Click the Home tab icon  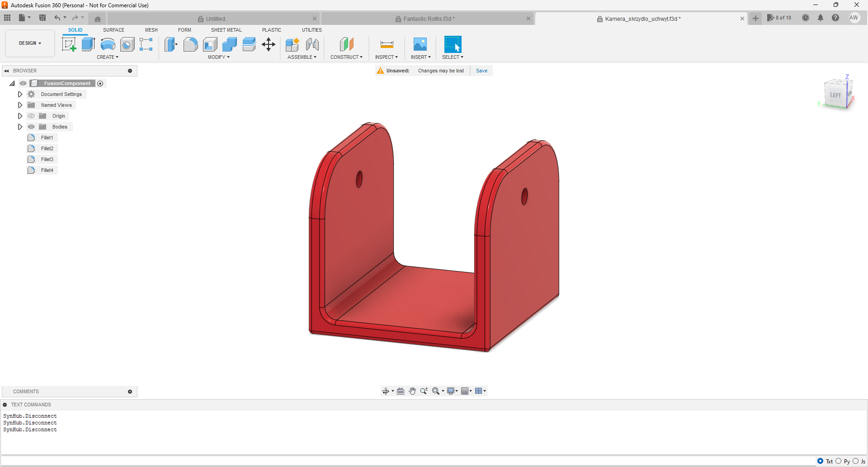coord(98,19)
